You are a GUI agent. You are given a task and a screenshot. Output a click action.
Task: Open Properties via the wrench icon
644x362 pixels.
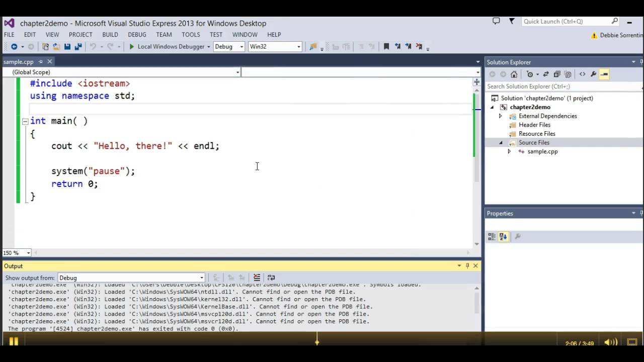tap(594, 74)
